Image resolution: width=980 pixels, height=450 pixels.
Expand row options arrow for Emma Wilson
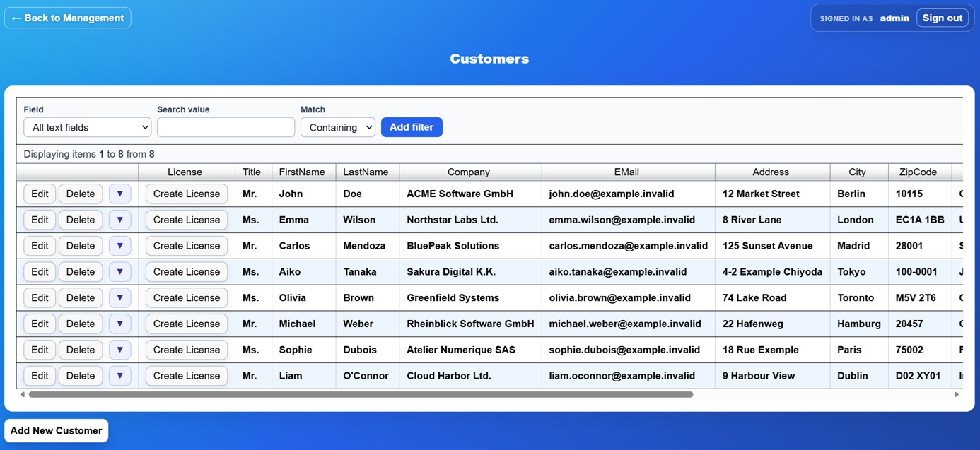(x=119, y=220)
